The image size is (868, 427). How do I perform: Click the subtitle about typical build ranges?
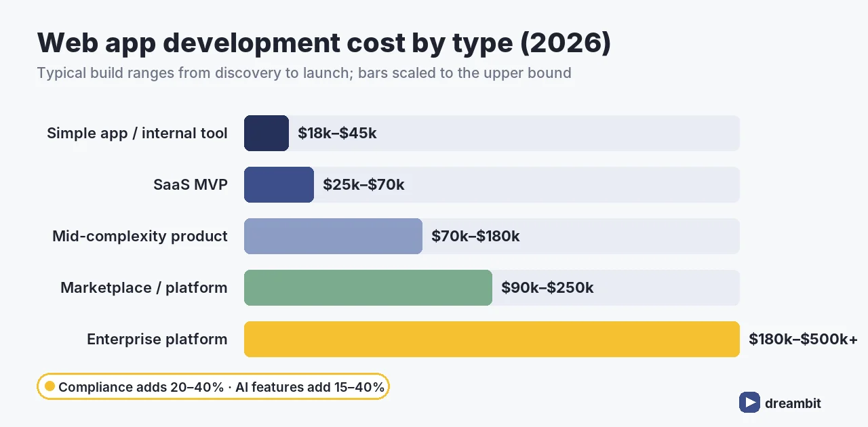pos(304,73)
